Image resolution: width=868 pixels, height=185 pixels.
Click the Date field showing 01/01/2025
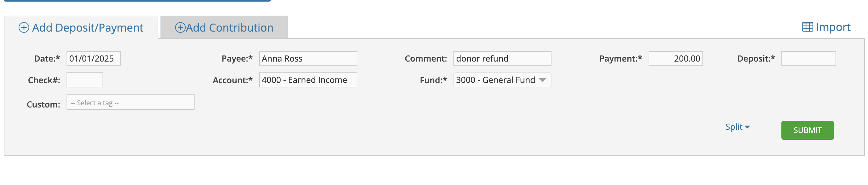pyautogui.click(x=94, y=59)
